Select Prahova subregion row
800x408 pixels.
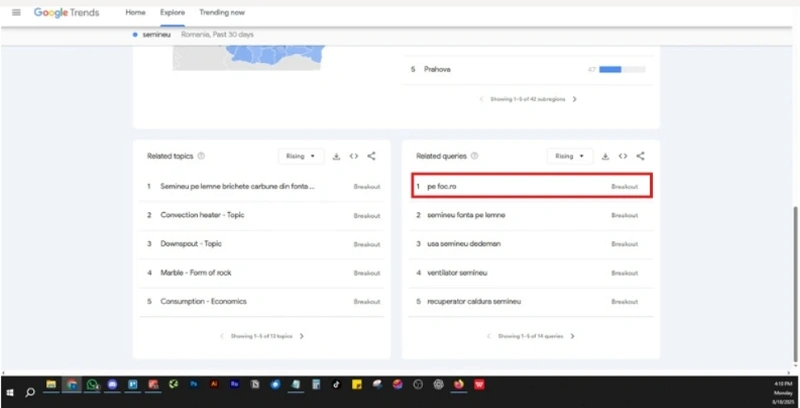[528, 69]
